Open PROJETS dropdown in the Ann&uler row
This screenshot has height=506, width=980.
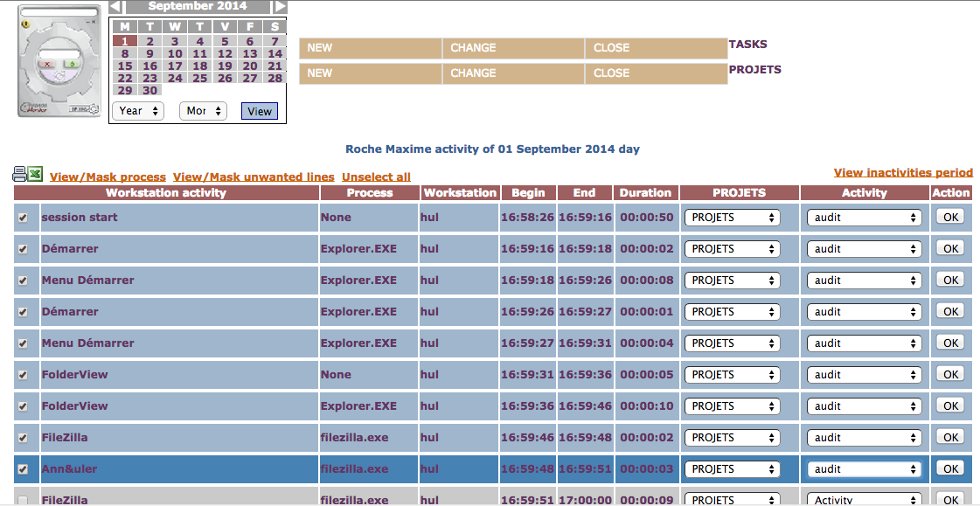[x=733, y=469]
